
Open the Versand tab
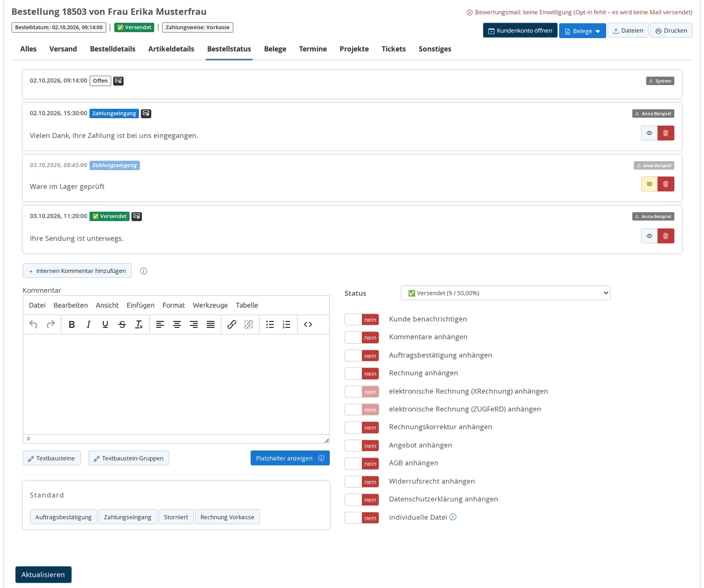point(63,49)
